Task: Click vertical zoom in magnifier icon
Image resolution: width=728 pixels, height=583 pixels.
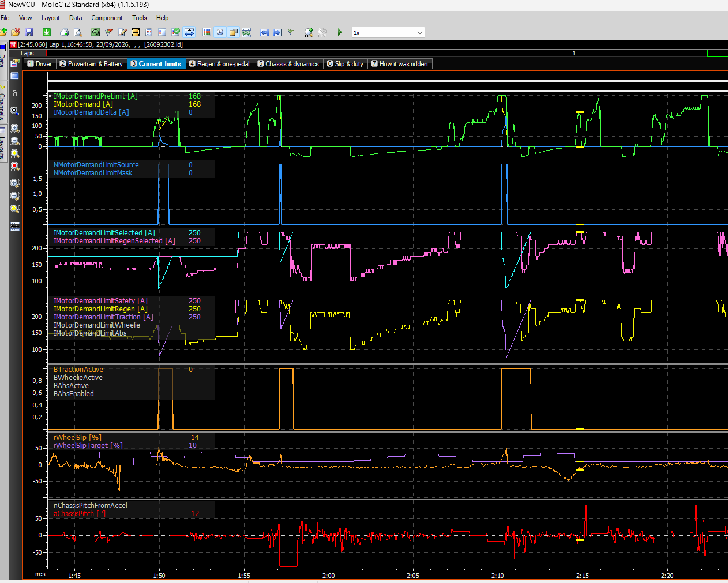Action: pyautogui.click(x=15, y=183)
